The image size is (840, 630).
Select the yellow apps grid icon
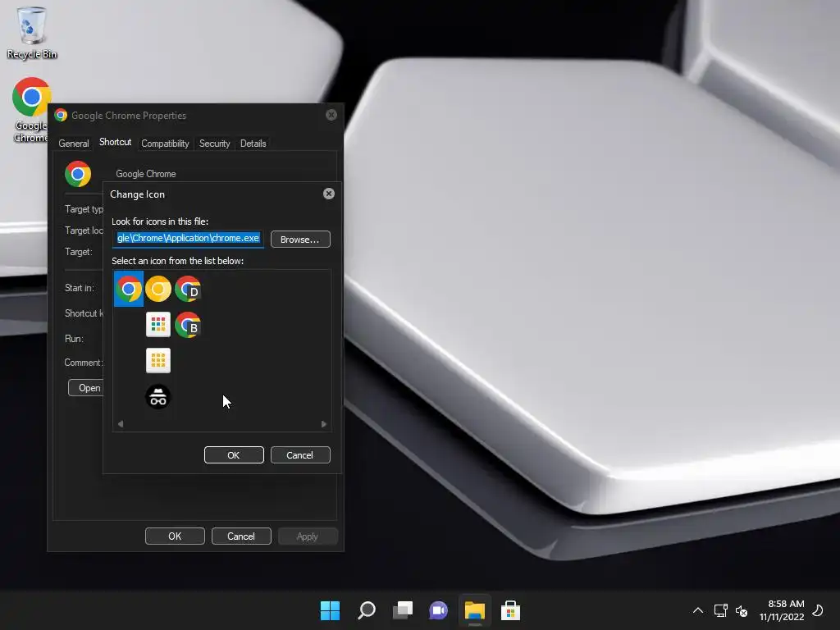point(158,361)
